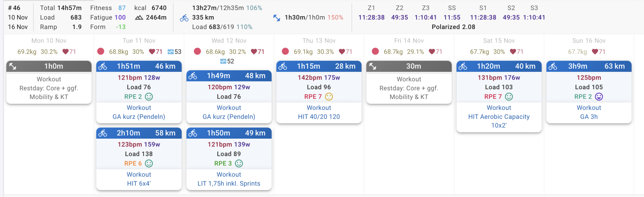This screenshot has width=644, height=197.
Task: Click the week #46 number label
Action: (14, 8)
